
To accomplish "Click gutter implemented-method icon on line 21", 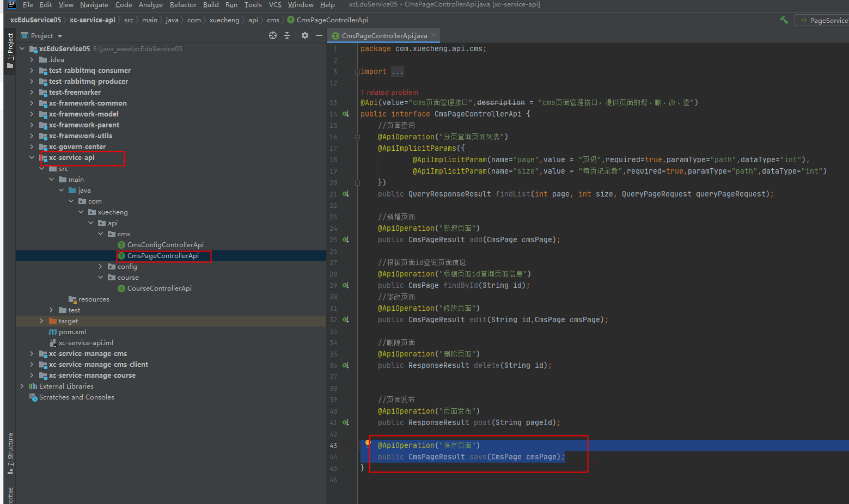I will 346,194.
